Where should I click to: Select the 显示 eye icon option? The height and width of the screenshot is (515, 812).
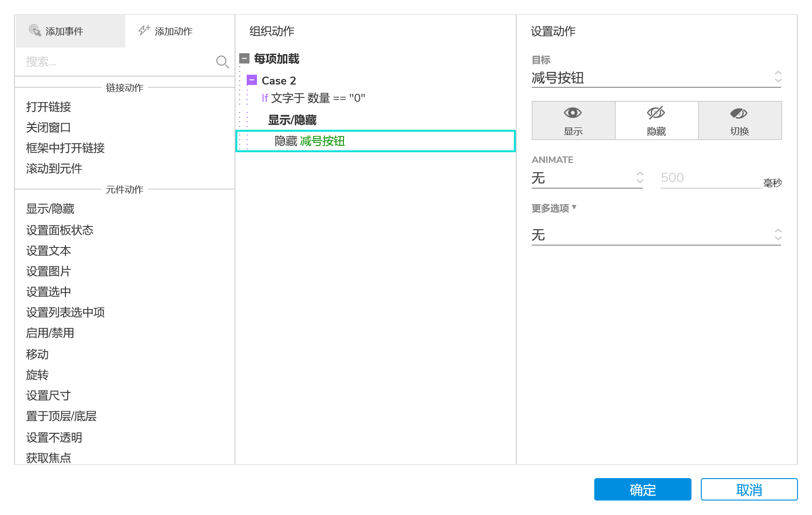(x=573, y=120)
